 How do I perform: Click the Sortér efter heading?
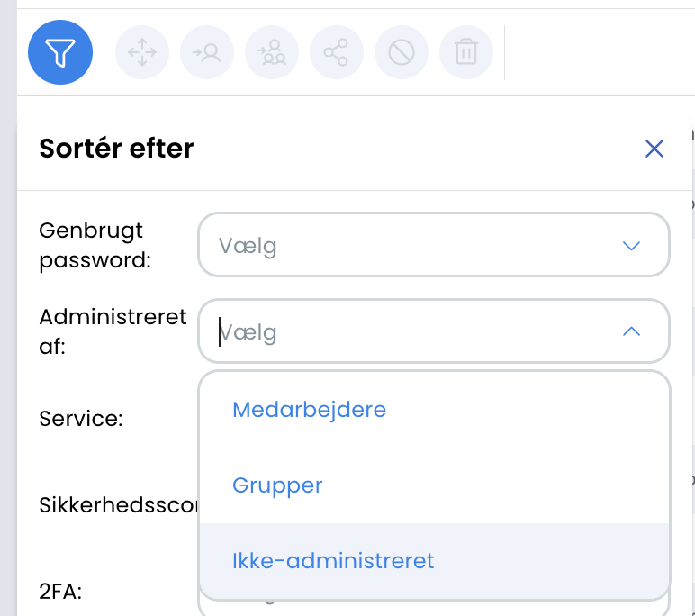click(x=116, y=148)
